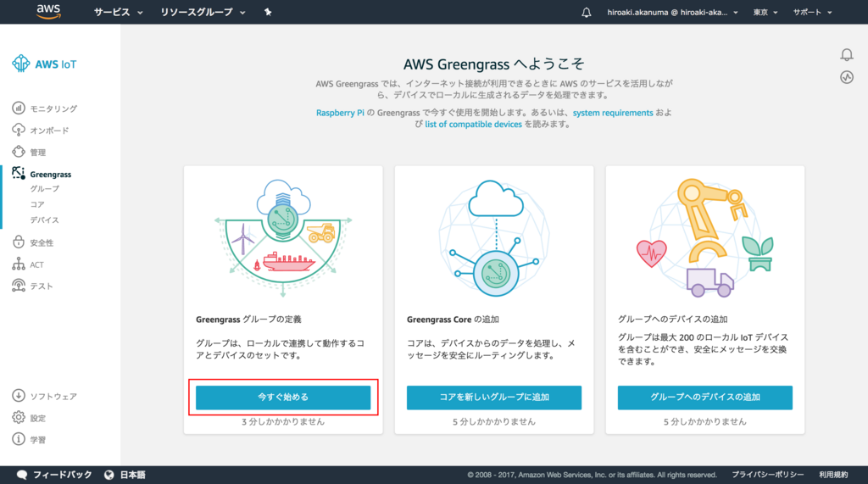Click the ソフトウェア download icon
Viewport: 868px width, 484px height.
pyautogui.click(x=19, y=395)
